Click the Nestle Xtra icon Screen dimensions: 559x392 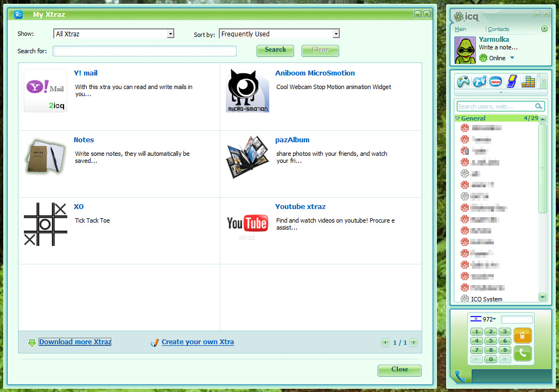495,81
